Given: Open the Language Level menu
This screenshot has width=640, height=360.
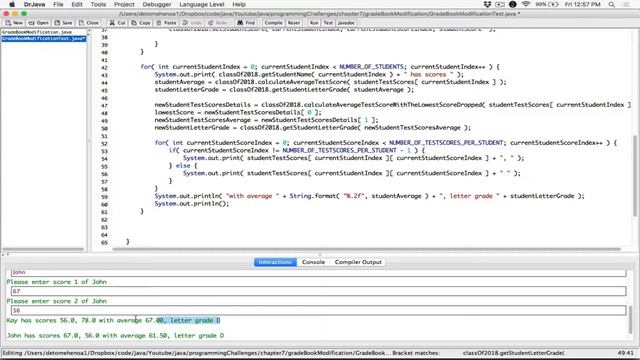Looking at the screenshot, I should [x=202, y=4].
